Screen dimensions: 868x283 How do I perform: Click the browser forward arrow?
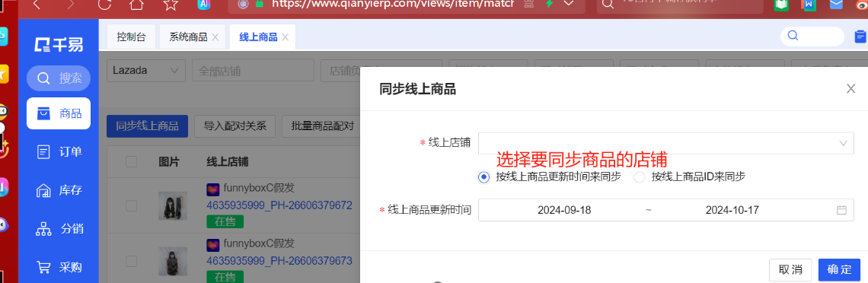point(71,5)
